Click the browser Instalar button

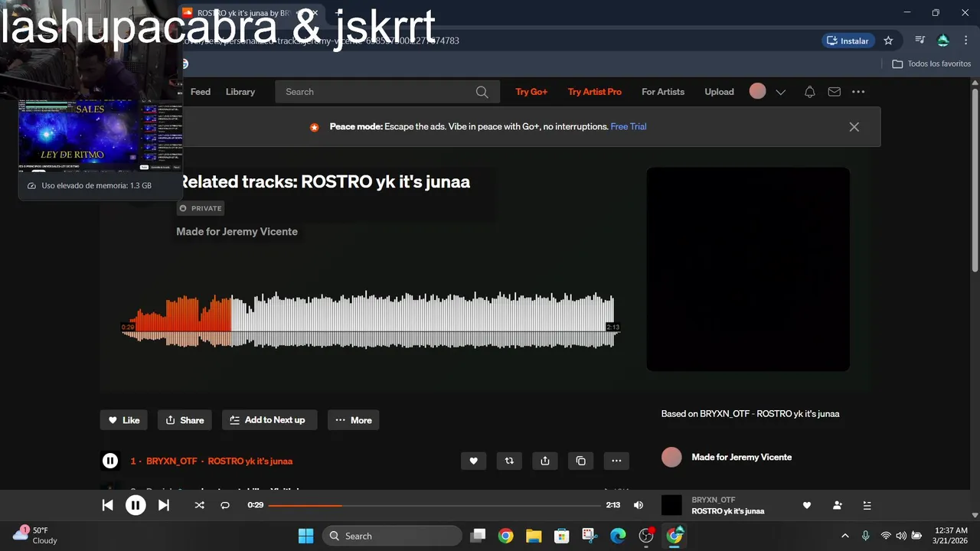[x=848, y=41]
